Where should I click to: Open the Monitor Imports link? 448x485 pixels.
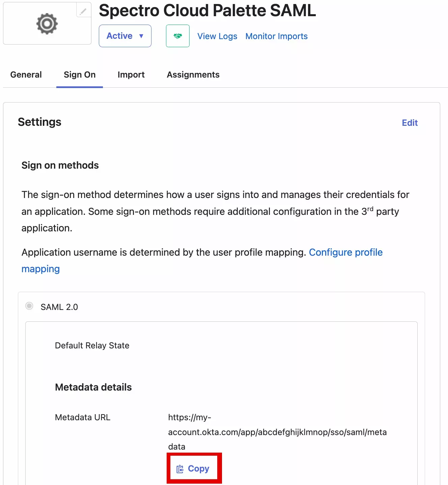(277, 36)
